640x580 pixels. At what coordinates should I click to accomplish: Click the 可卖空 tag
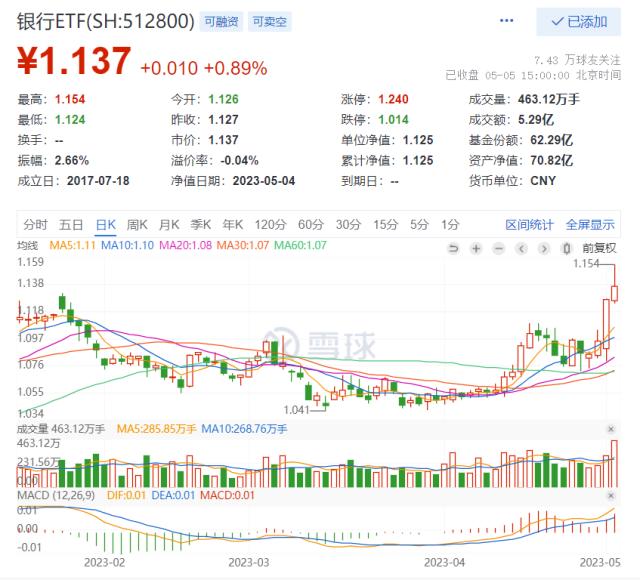point(269,22)
